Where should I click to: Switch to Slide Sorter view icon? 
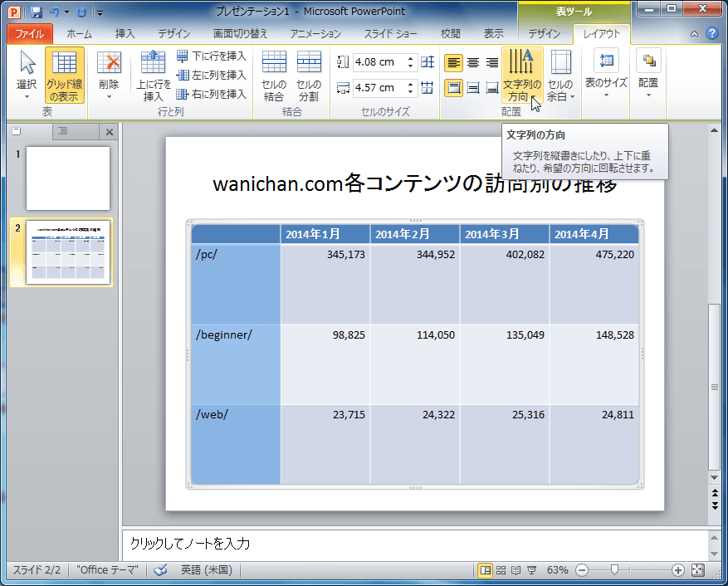(x=501, y=570)
